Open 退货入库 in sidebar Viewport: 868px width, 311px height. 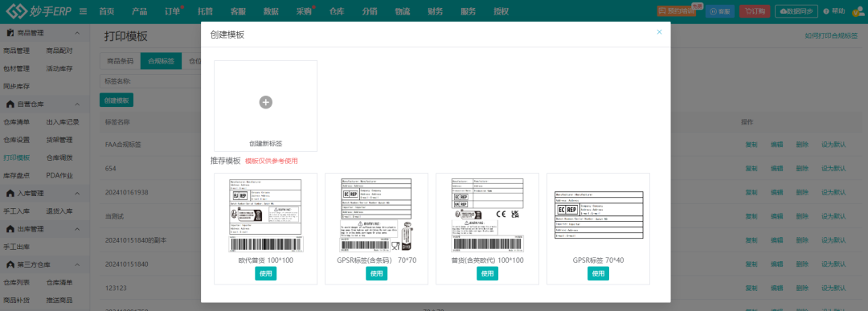coord(59,211)
